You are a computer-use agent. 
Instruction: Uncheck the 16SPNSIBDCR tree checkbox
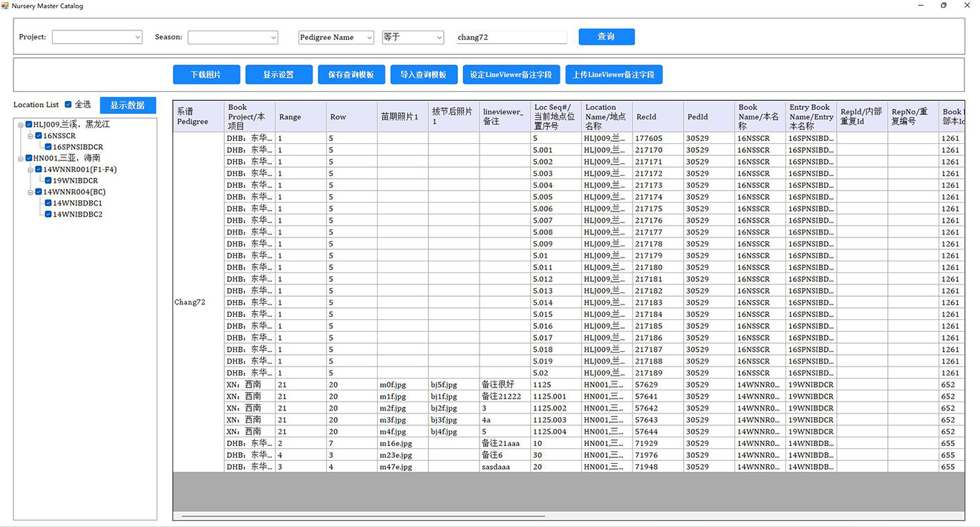coord(48,147)
